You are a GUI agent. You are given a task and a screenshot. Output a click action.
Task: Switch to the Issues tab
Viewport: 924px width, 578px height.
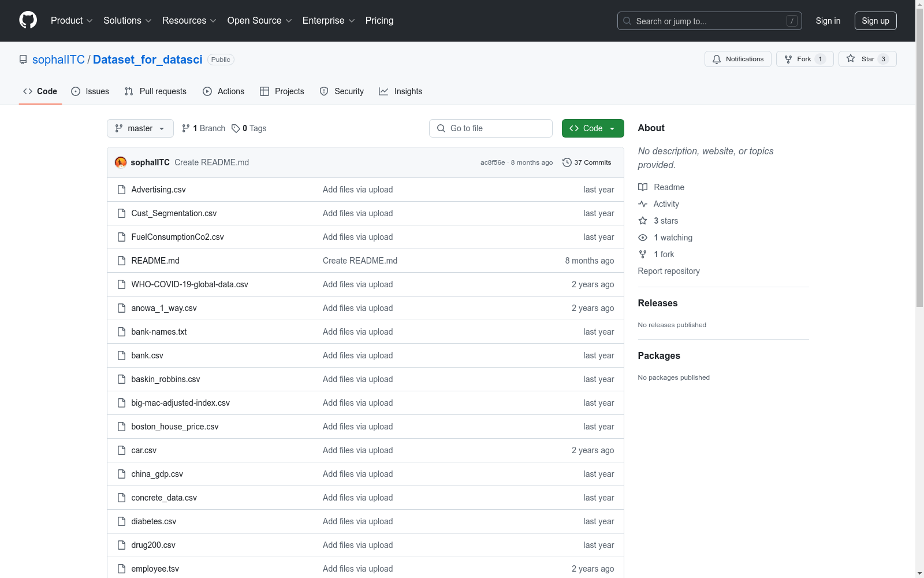(90, 91)
